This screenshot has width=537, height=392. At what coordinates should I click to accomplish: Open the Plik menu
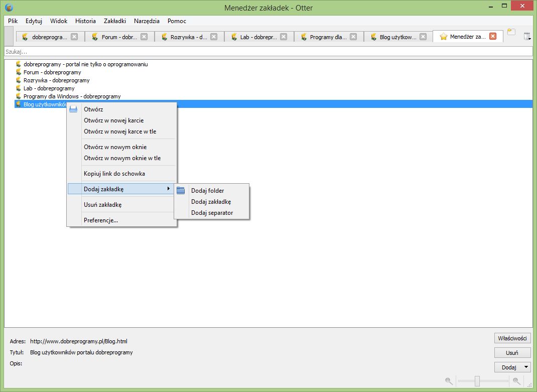[13, 21]
